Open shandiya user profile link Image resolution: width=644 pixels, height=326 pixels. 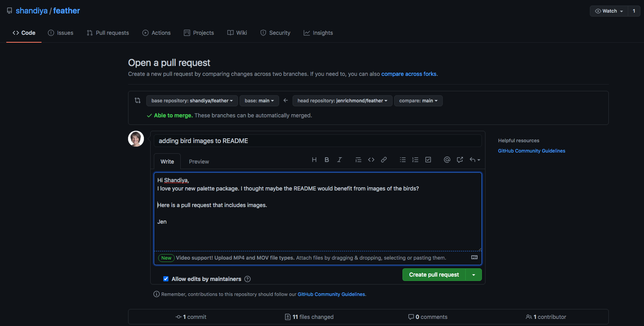[32, 11]
